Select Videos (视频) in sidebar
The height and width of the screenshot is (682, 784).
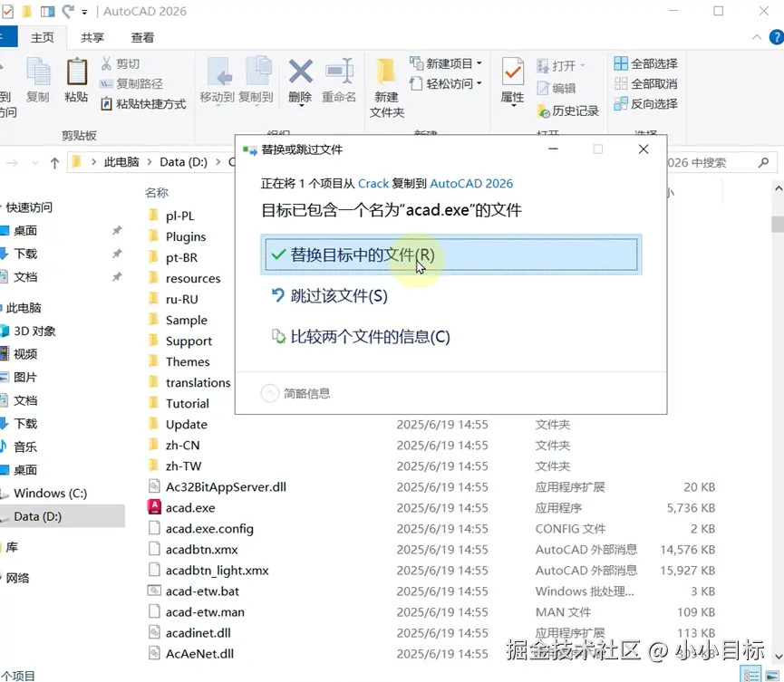click(25, 354)
